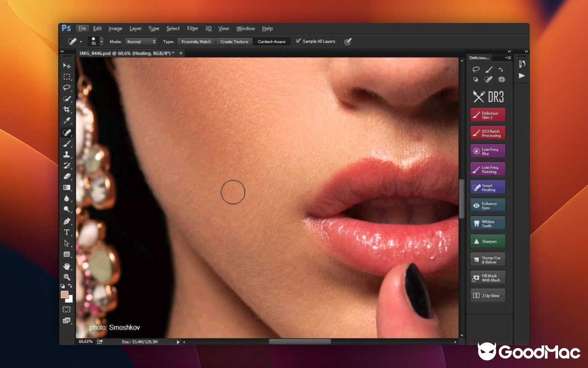The height and width of the screenshot is (368, 588).
Task: Open the Mode dropdown in options bar
Action: tap(141, 41)
